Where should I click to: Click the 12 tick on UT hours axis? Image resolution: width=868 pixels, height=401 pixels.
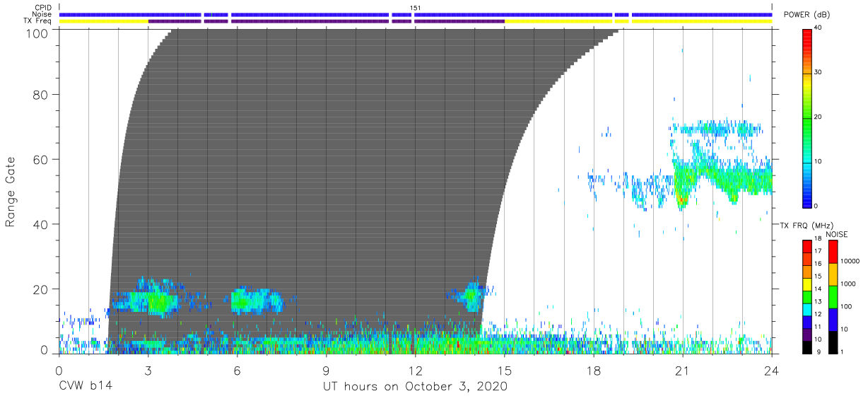point(415,370)
